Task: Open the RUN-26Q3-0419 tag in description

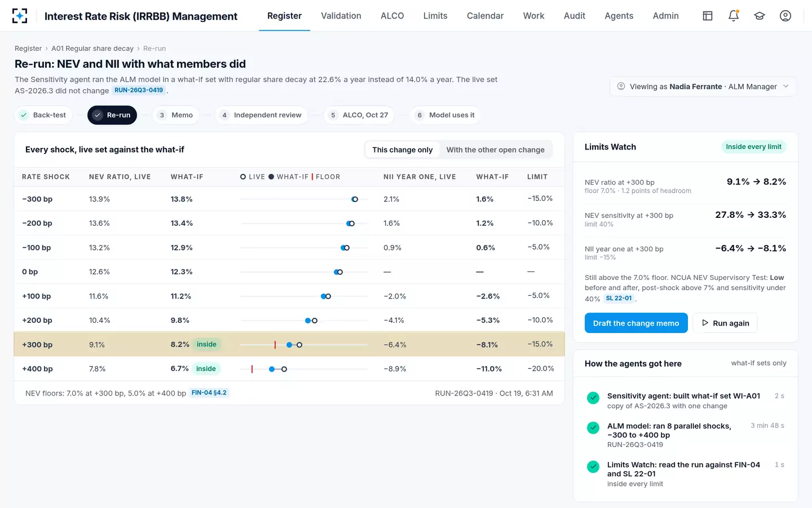Action: [x=139, y=90]
